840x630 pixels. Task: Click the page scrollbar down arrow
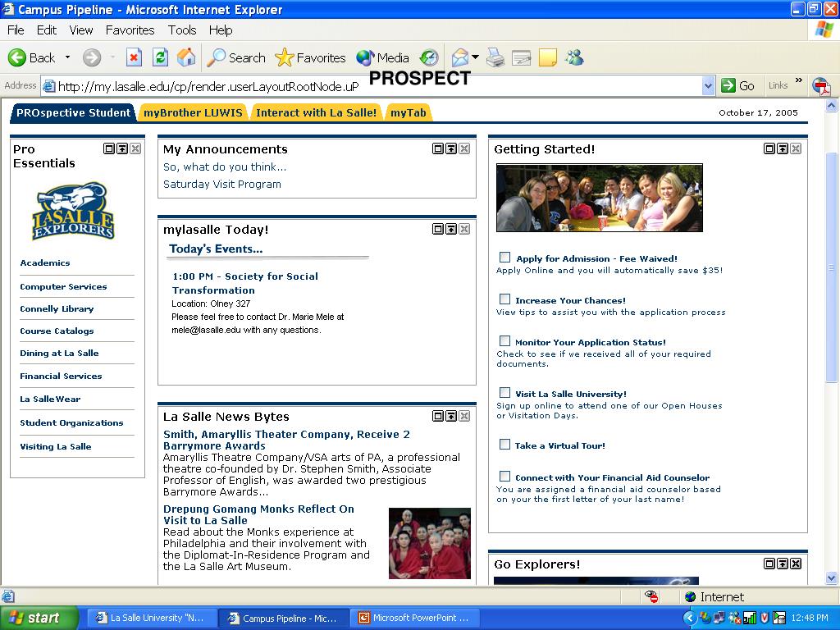point(832,577)
